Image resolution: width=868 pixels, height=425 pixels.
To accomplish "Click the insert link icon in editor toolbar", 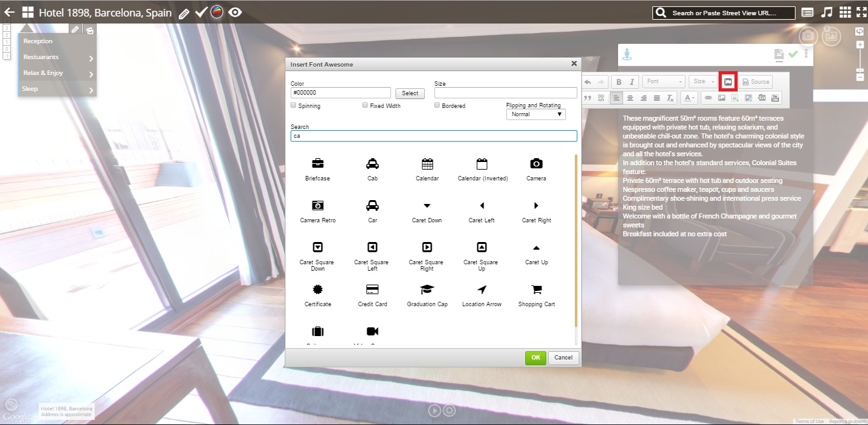I will point(708,98).
